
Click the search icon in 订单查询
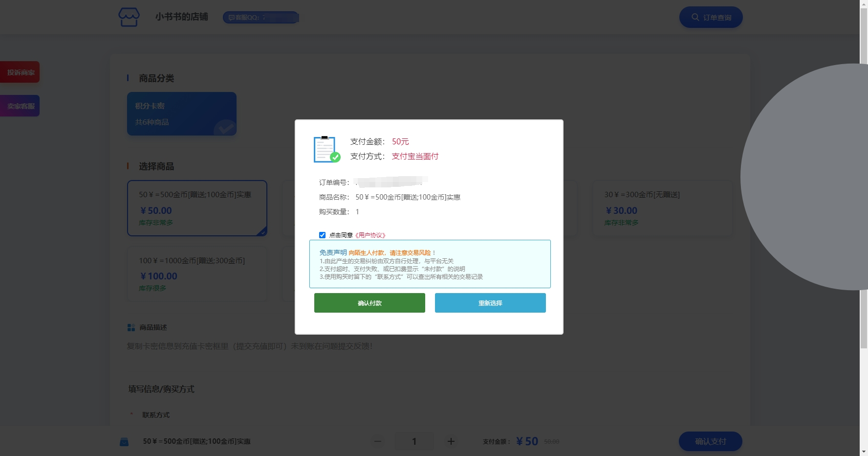click(x=695, y=17)
